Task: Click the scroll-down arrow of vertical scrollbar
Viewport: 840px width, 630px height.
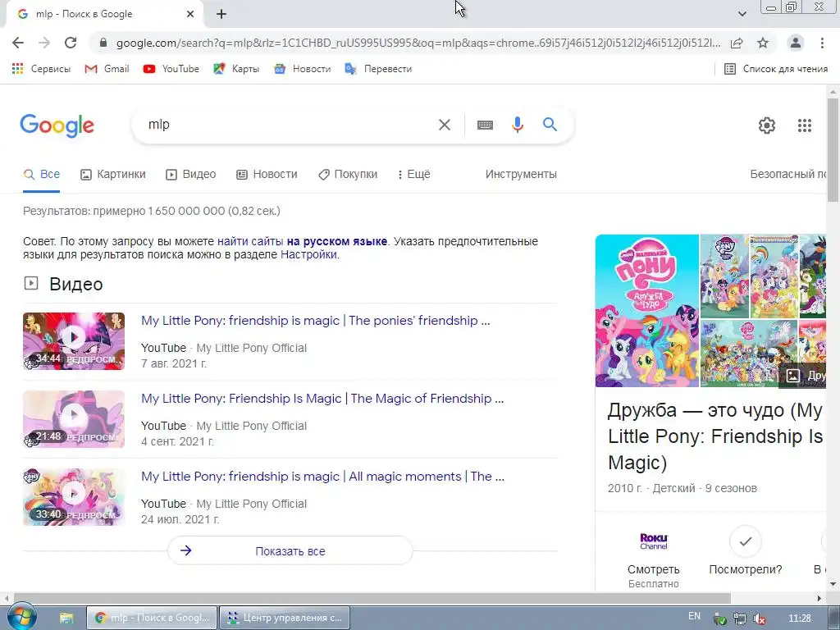Action: point(833,584)
